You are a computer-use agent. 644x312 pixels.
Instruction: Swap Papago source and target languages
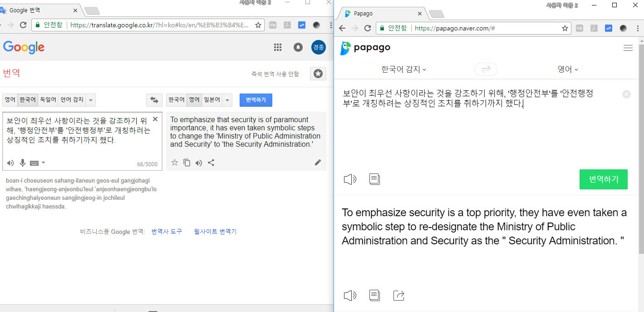486,69
